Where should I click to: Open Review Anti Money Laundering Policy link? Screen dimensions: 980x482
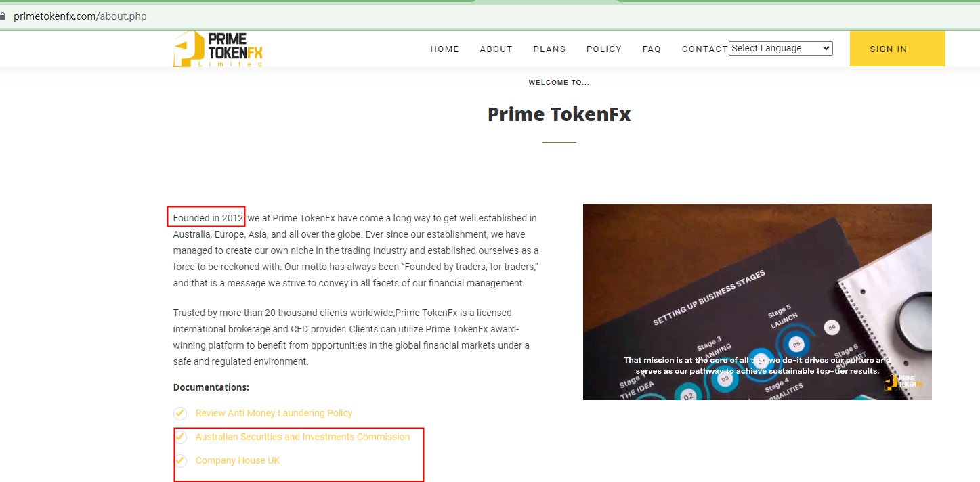pyautogui.click(x=274, y=413)
